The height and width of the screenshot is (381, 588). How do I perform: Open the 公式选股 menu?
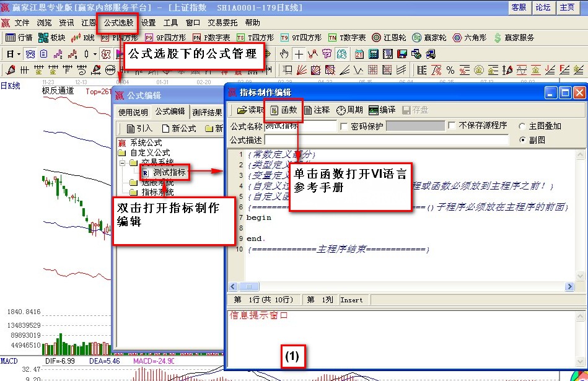click(118, 22)
